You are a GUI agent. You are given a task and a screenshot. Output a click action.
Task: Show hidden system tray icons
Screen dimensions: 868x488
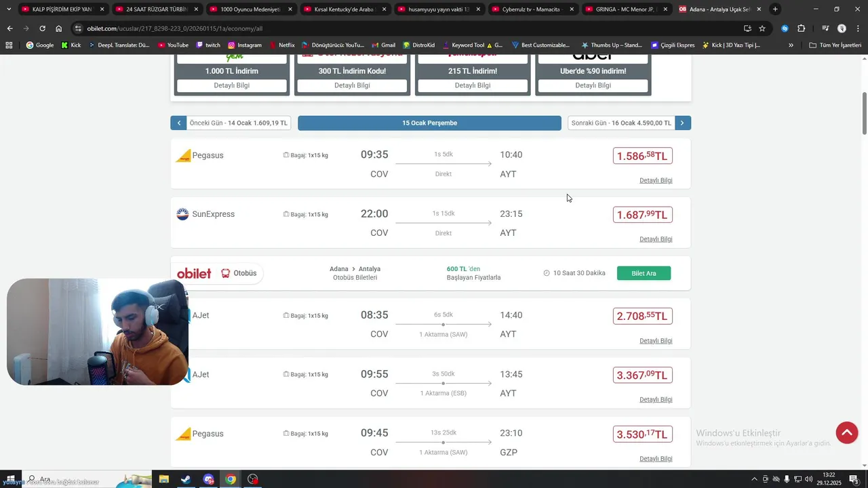(754, 479)
